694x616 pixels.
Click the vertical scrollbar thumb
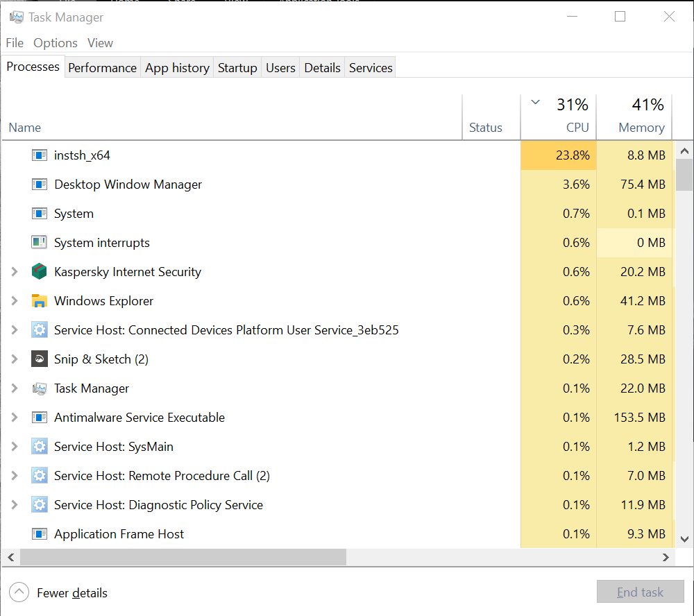(684, 175)
